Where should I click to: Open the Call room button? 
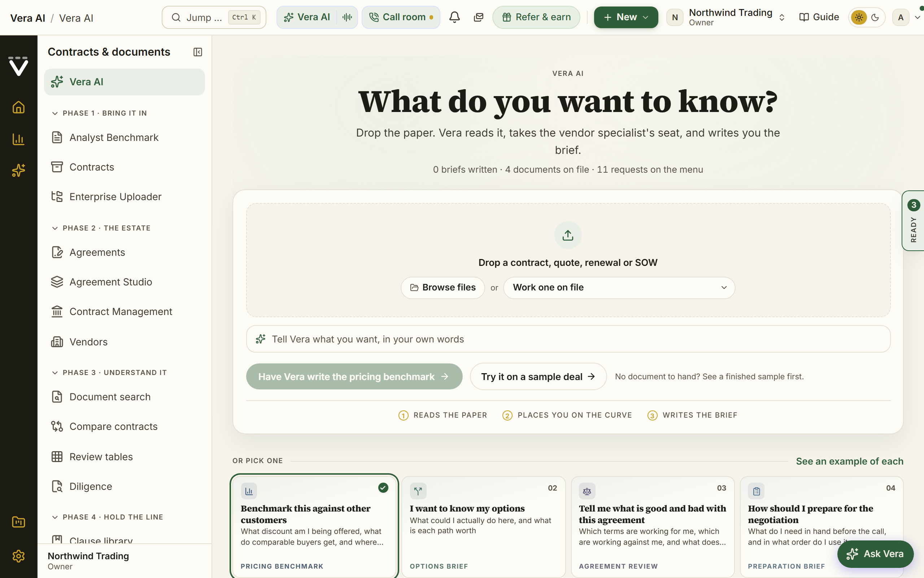pos(401,17)
